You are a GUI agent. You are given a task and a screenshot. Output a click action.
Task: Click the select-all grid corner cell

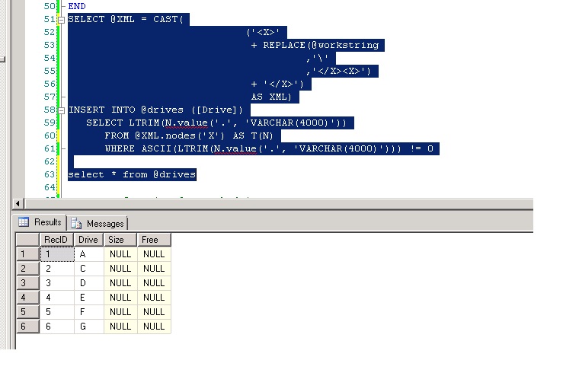click(x=27, y=240)
